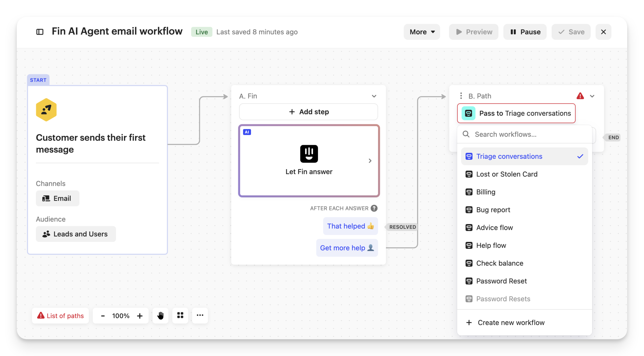The width and height of the screenshot is (644, 356).
Task: Open the canvas more options ellipsis
Action: [x=200, y=315]
